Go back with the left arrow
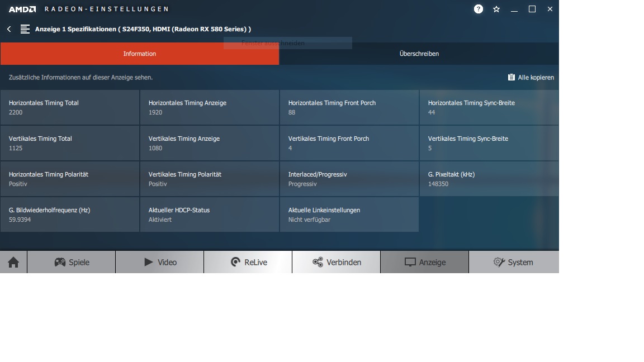Screen dimensions: 644x362 [9, 29]
